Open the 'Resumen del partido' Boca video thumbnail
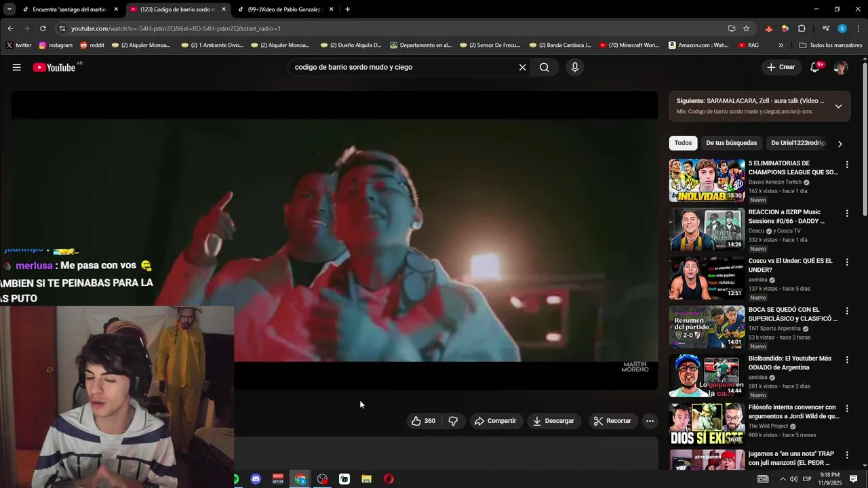The width and height of the screenshot is (868, 488). tap(707, 327)
